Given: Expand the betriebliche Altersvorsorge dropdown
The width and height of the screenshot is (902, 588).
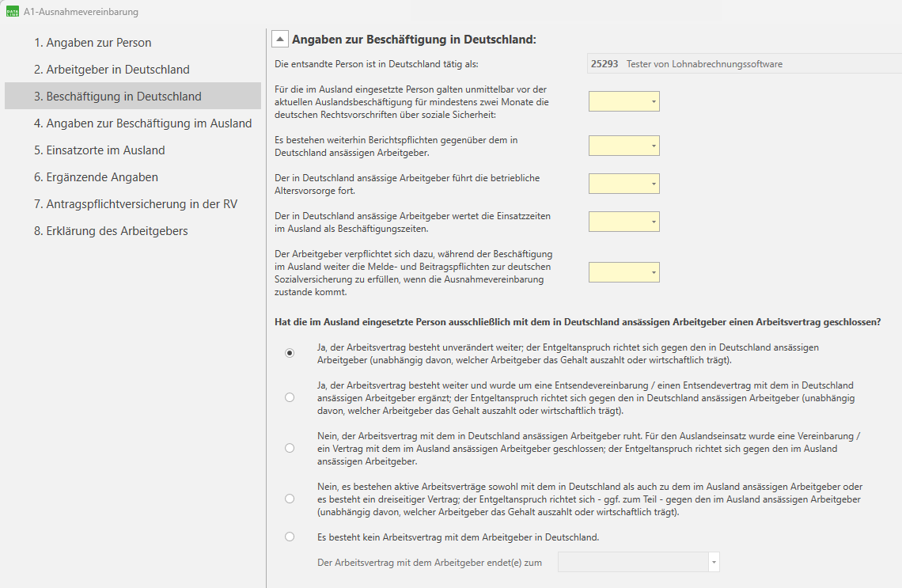Looking at the screenshot, I should tap(624, 184).
